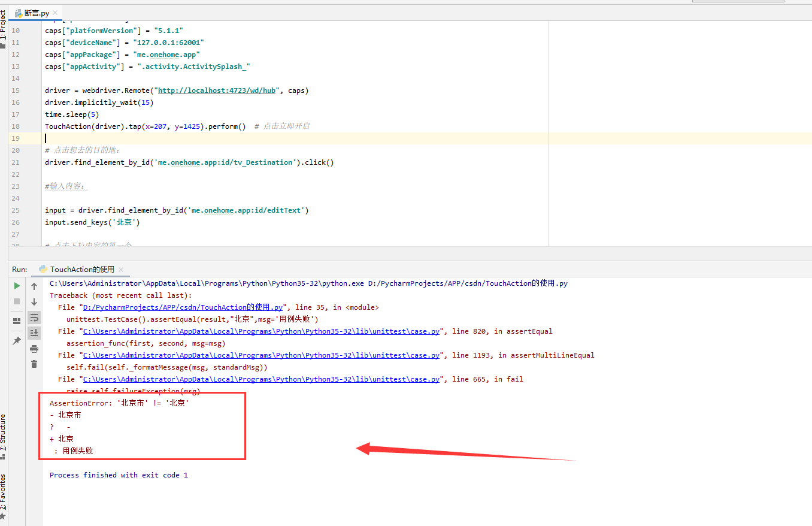Click line number 26 in the gutter
Image resolution: width=812 pixels, height=526 pixels.
16,222
